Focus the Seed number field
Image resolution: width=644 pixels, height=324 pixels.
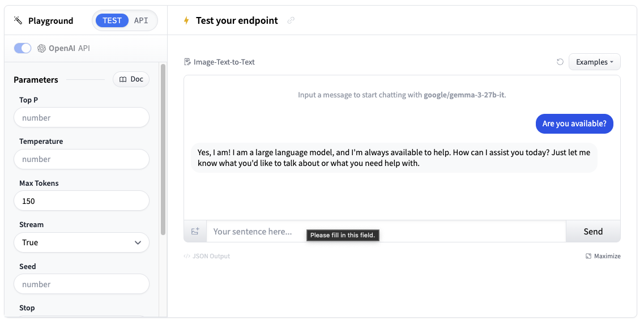(82, 284)
